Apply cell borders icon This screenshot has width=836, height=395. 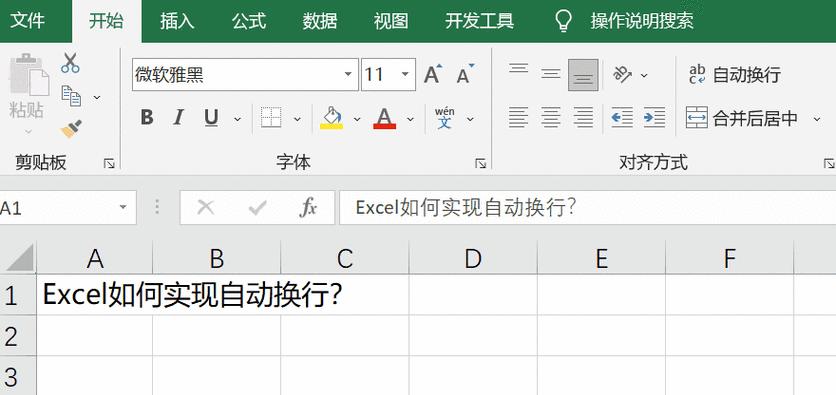pyautogui.click(x=271, y=117)
